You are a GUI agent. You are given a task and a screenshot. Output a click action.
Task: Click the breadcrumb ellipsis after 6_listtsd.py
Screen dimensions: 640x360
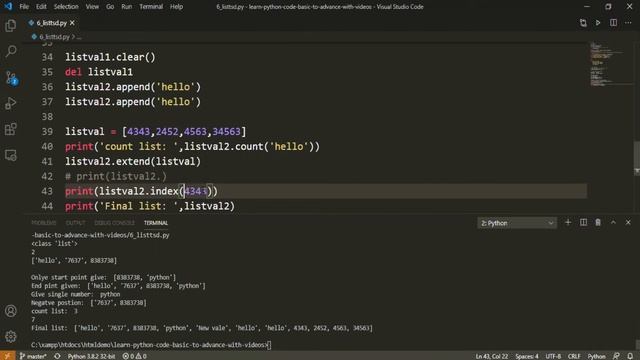point(79,37)
